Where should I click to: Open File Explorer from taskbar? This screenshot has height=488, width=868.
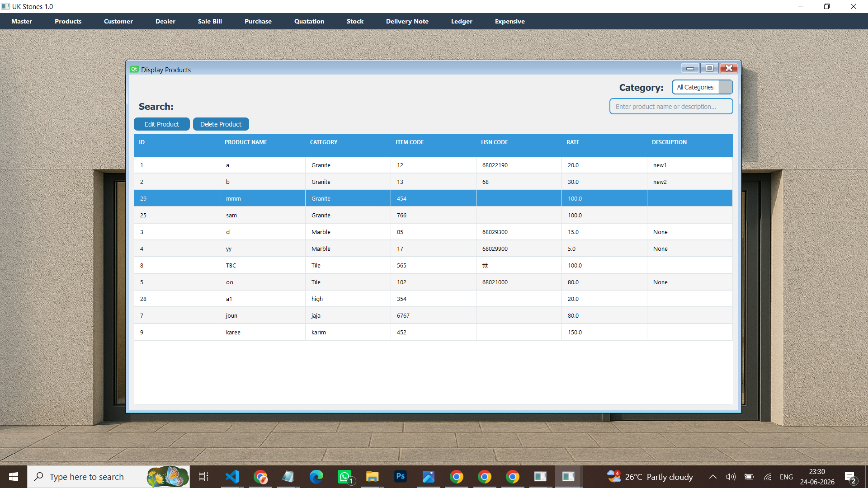tap(373, 477)
